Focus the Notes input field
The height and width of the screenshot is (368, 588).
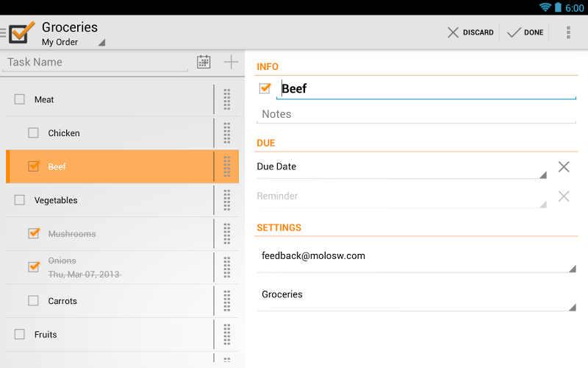click(416, 114)
